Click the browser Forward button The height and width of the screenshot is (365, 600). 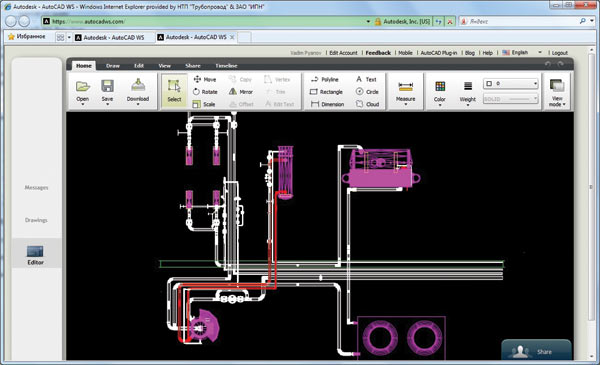[24, 21]
